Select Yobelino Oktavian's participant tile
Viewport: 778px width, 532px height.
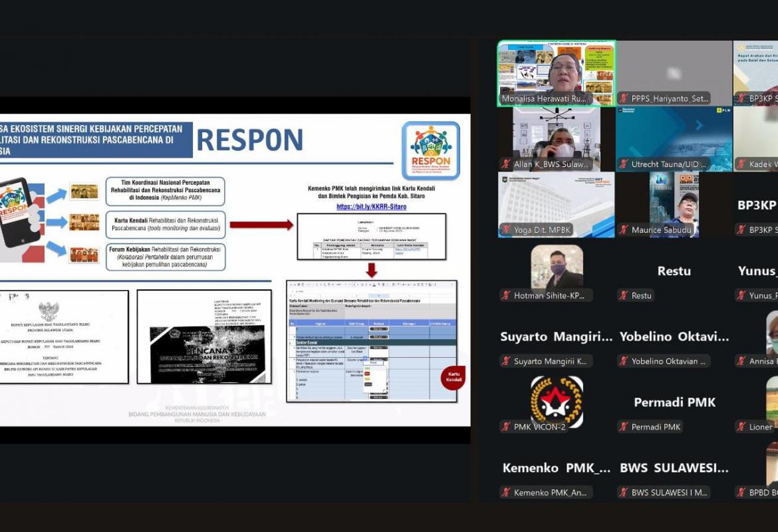[x=674, y=337]
